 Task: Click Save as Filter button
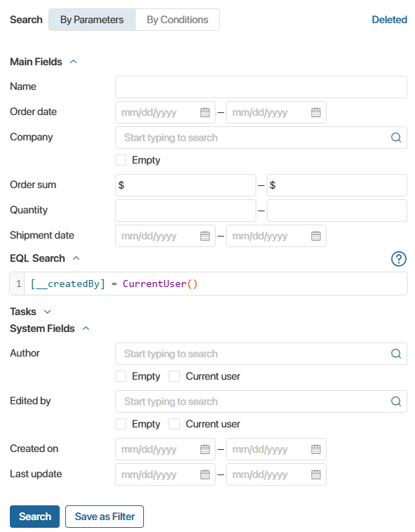point(105,517)
